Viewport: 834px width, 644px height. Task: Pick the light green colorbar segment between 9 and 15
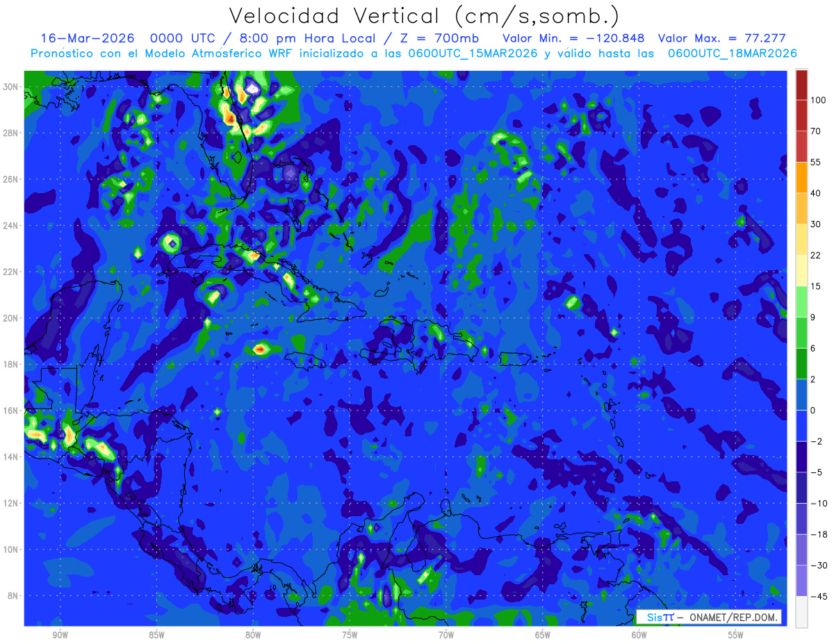(801, 302)
